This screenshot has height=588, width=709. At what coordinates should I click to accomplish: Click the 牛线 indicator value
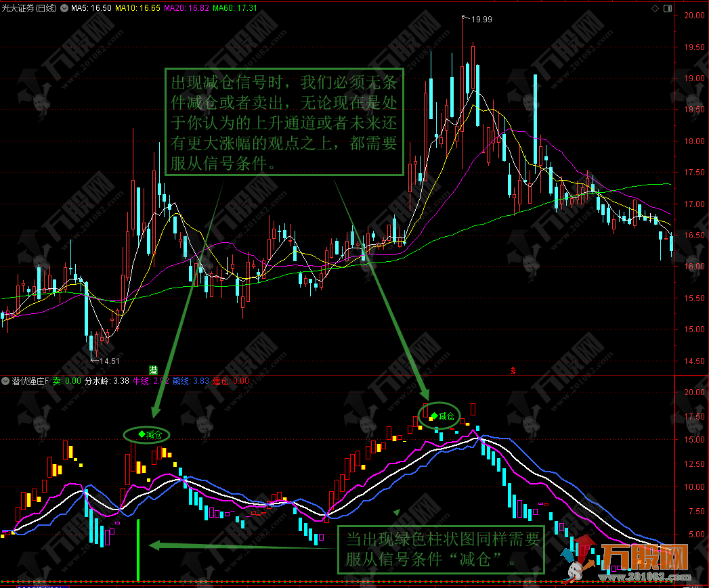[150, 381]
